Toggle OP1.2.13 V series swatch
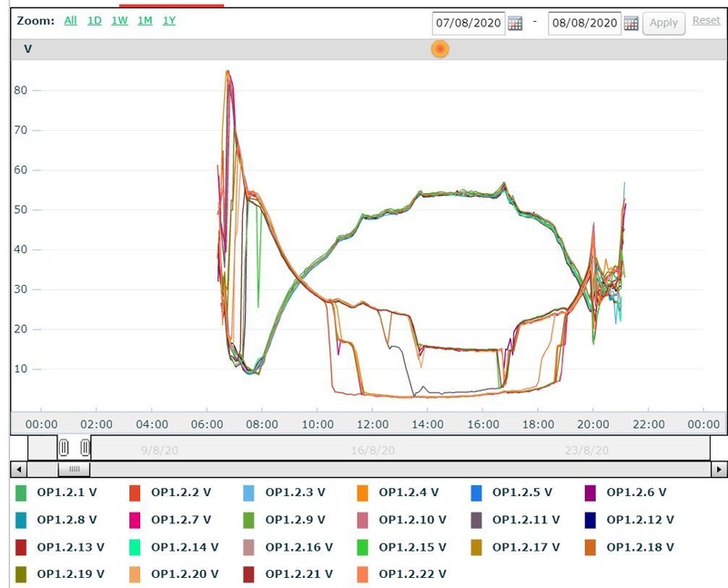This screenshot has width=728, height=588. [x=21, y=548]
